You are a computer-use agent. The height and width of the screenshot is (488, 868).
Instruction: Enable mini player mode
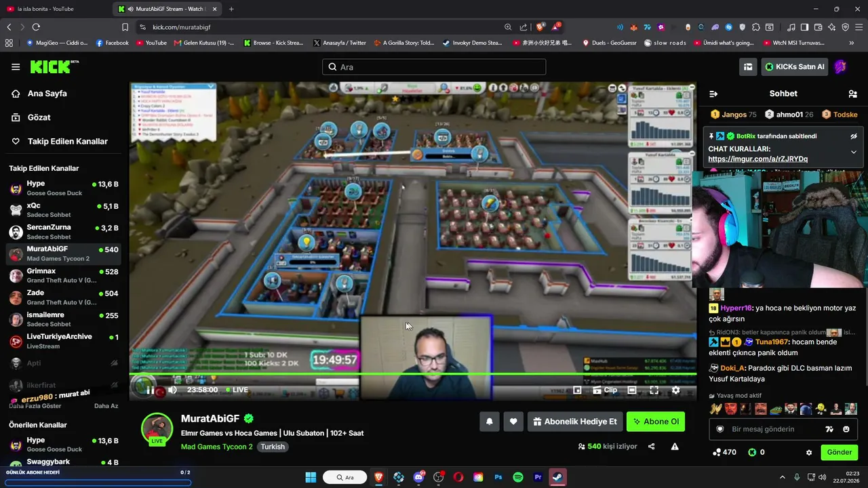577,390
